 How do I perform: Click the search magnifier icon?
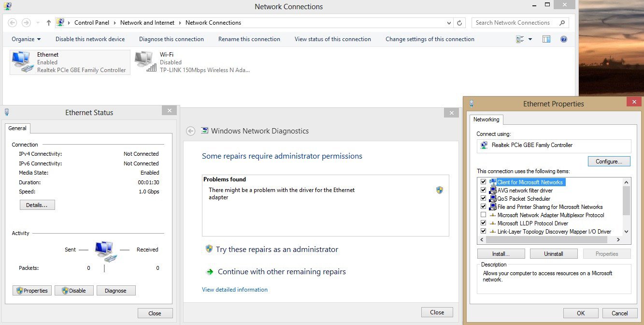click(x=562, y=23)
